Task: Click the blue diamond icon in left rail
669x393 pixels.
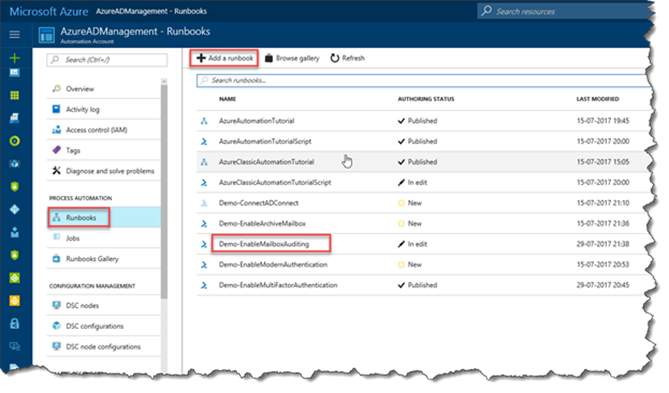Action: coord(15,209)
